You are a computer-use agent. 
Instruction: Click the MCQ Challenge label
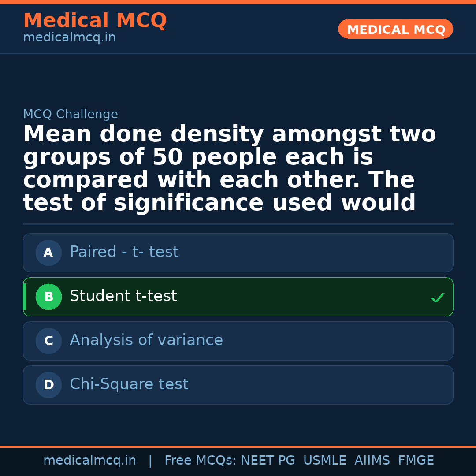pyautogui.click(x=71, y=114)
